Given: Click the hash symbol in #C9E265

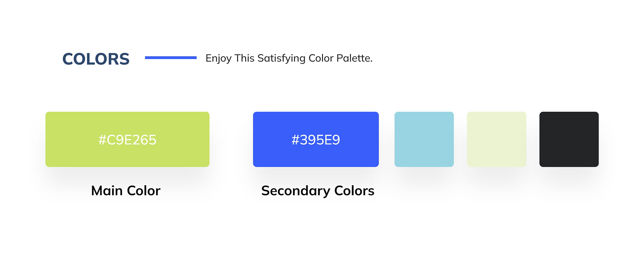Looking at the screenshot, I should click(102, 140).
